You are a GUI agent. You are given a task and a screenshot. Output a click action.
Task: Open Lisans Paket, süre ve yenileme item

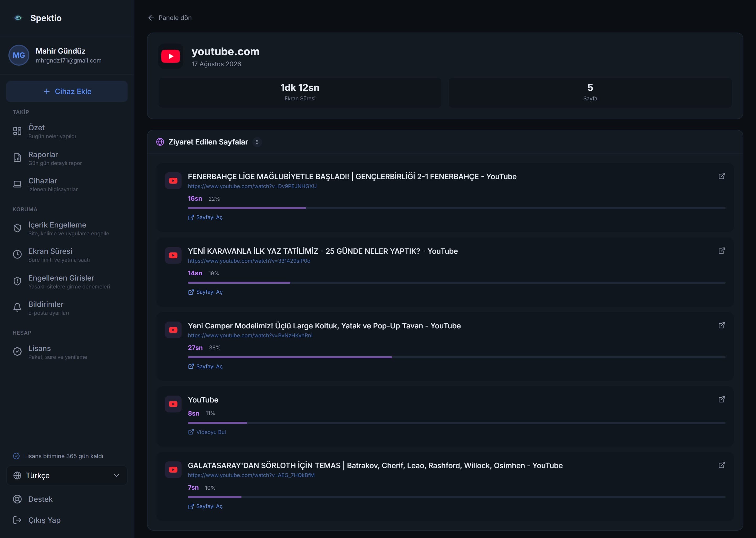(x=67, y=352)
